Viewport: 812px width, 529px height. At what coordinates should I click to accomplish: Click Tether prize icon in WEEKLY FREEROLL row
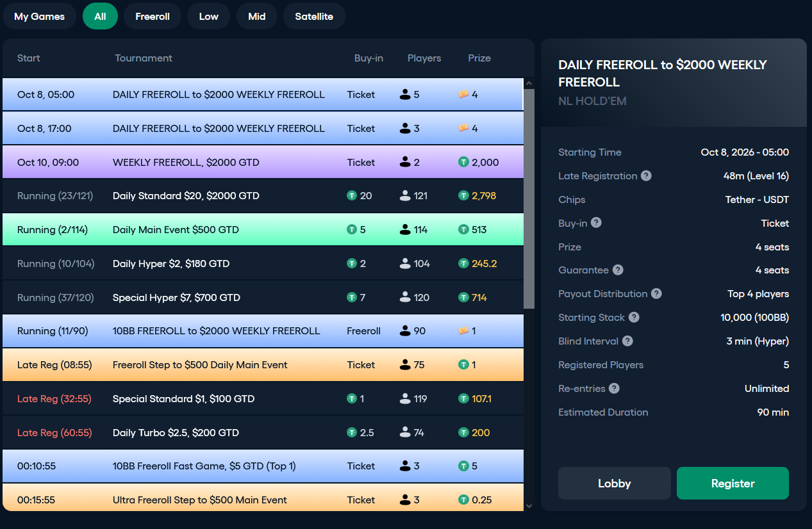(x=463, y=163)
